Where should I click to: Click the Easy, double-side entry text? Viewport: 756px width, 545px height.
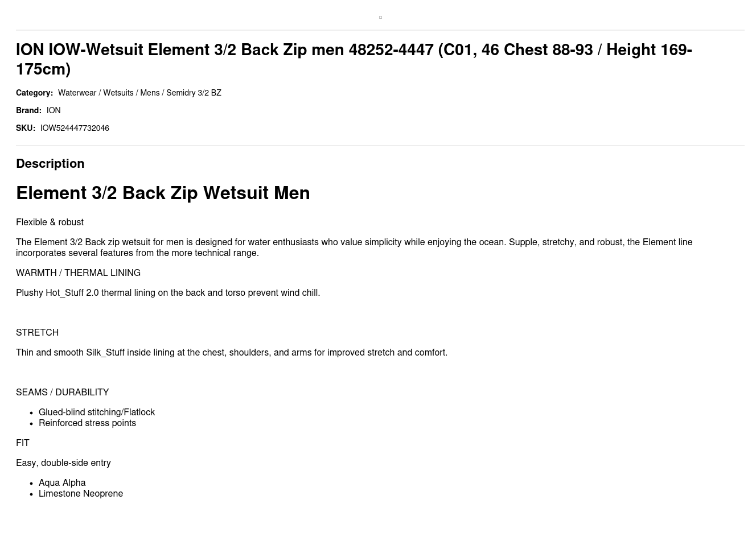click(63, 463)
